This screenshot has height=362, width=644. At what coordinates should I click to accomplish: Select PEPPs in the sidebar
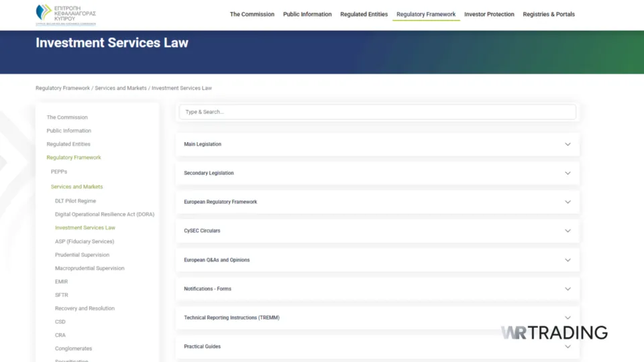(59, 172)
